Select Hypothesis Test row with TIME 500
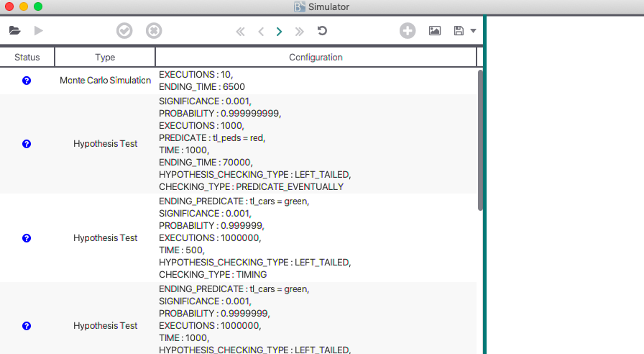This screenshot has width=644, height=354. pos(105,238)
